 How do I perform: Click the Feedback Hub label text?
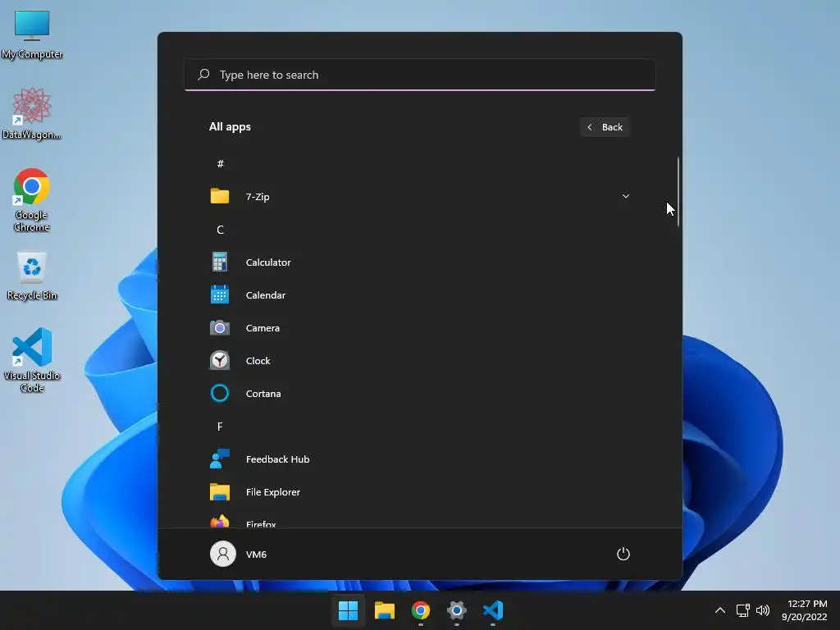click(277, 459)
